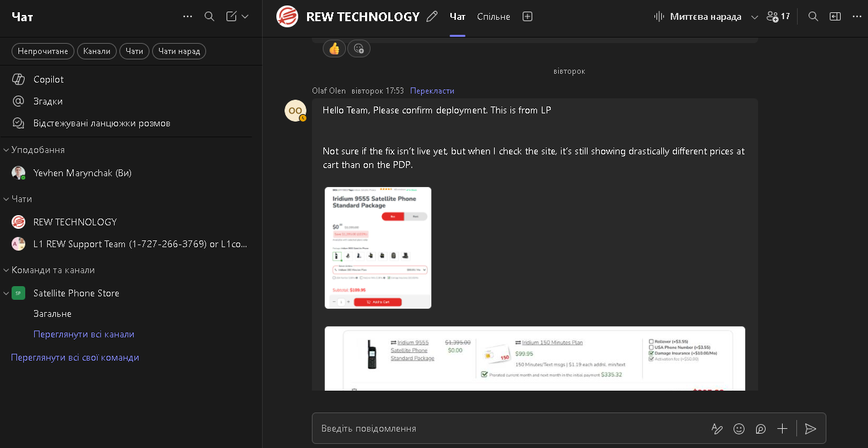Open chat in new window icon

click(x=835, y=16)
